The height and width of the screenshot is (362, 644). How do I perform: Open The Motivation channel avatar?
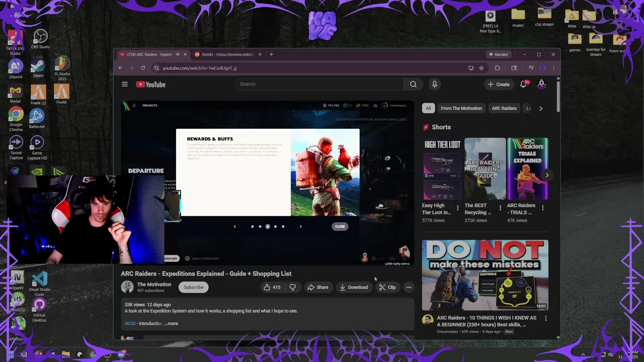click(127, 287)
